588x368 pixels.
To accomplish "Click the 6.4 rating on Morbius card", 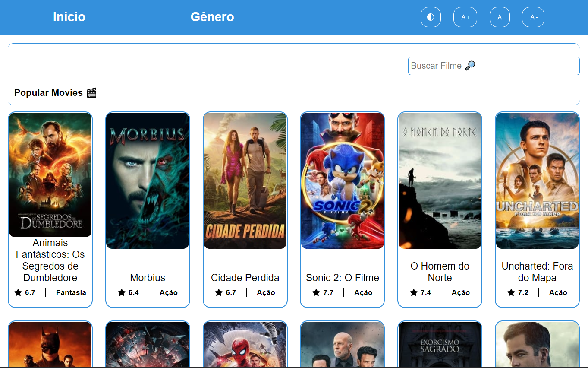I will click(x=134, y=292).
